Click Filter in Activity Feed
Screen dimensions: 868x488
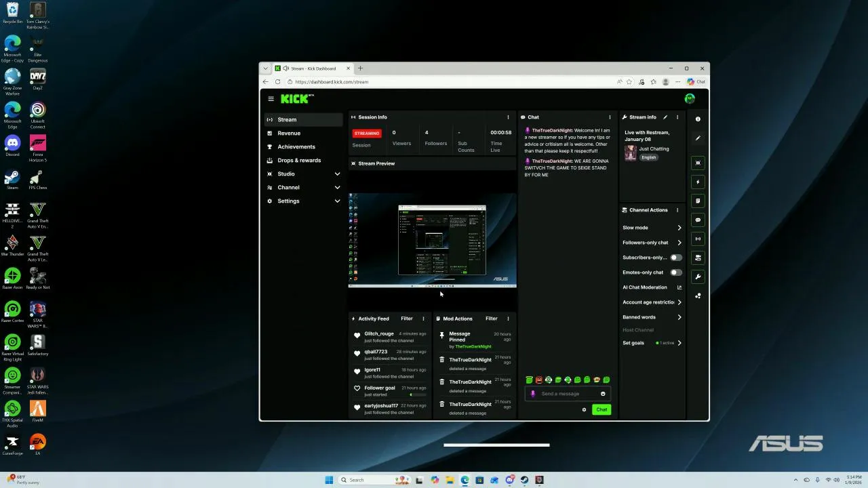click(x=407, y=319)
